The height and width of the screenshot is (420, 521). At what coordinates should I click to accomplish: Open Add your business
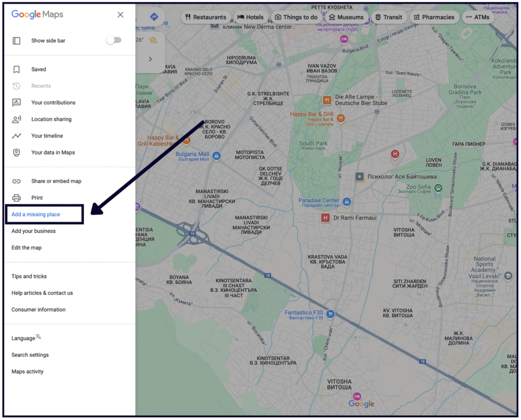click(x=34, y=231)
